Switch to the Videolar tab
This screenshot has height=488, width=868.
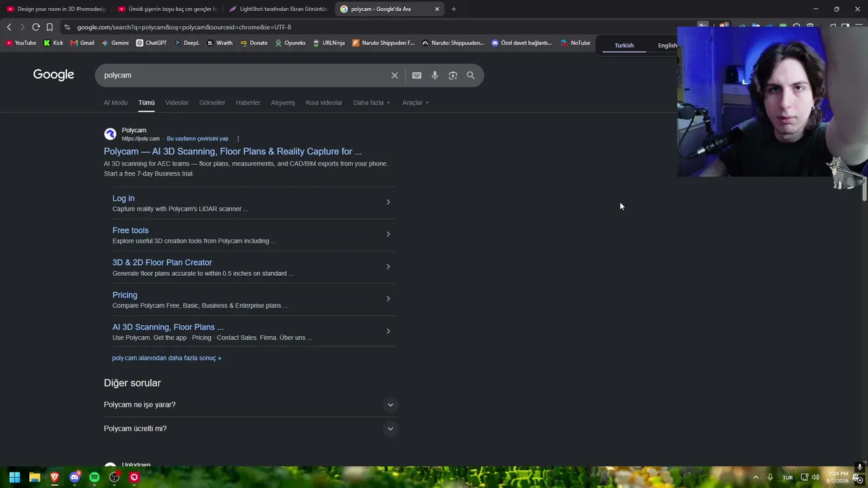coord(177,103)
